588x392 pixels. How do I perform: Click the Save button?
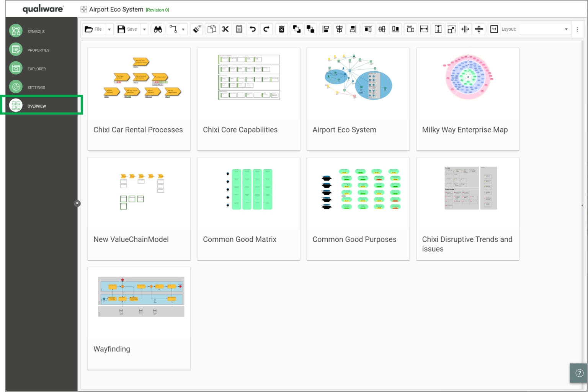[x=127, y=29]
